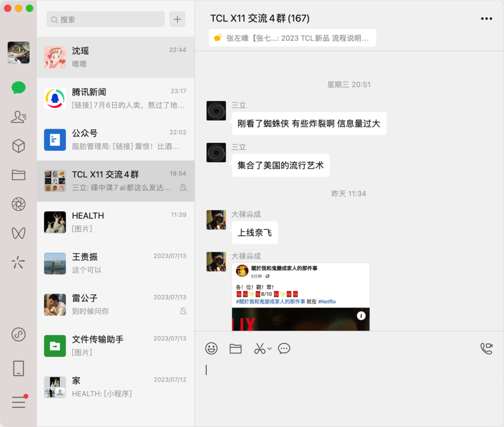Expand the screenshot options dropdown arrow

[269, 349]
